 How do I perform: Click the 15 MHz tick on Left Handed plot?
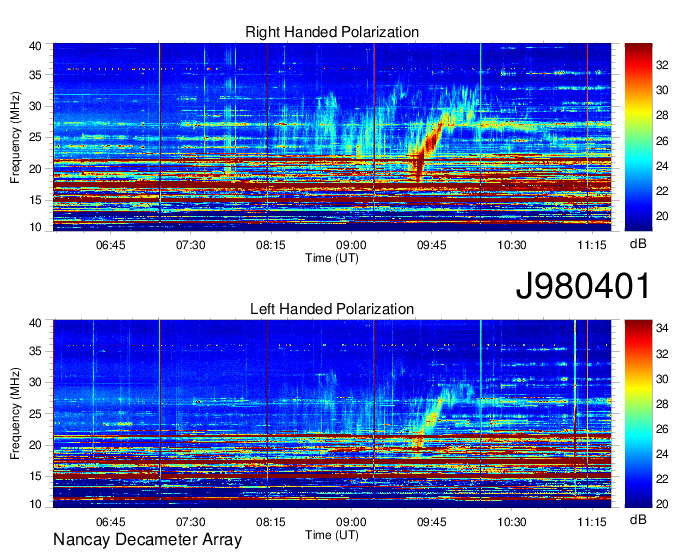click(x=35, y=476)
